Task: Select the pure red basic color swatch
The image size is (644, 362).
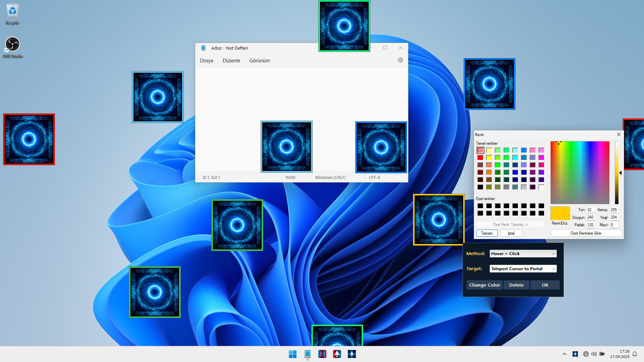Action: point(480,157)
